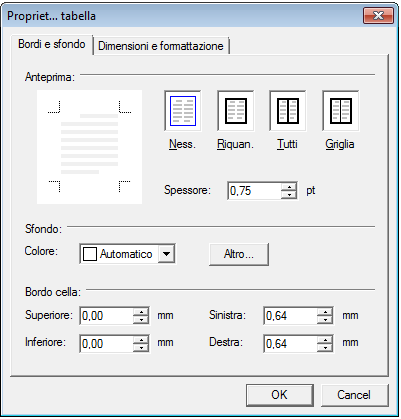Apply the Tutti all-borders preset icon
401x419 pixels.
tap(288, 111)
